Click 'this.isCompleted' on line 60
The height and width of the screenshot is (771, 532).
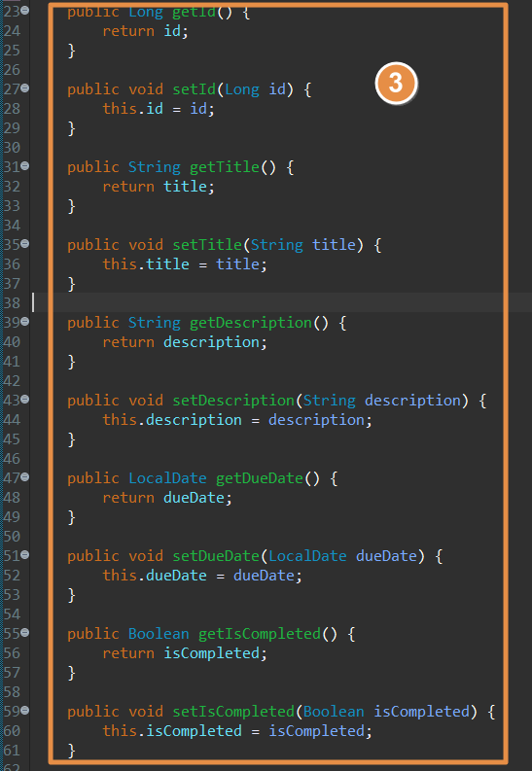(x=172, y=731)
